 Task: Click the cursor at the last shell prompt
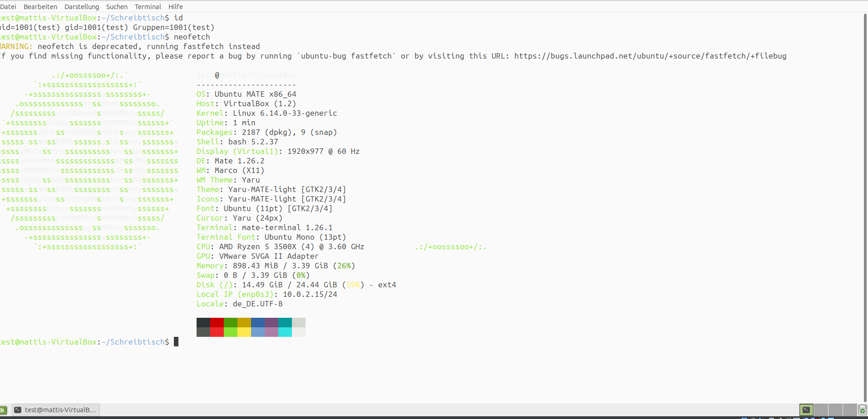pyautogui.click(x=176, y=342)
